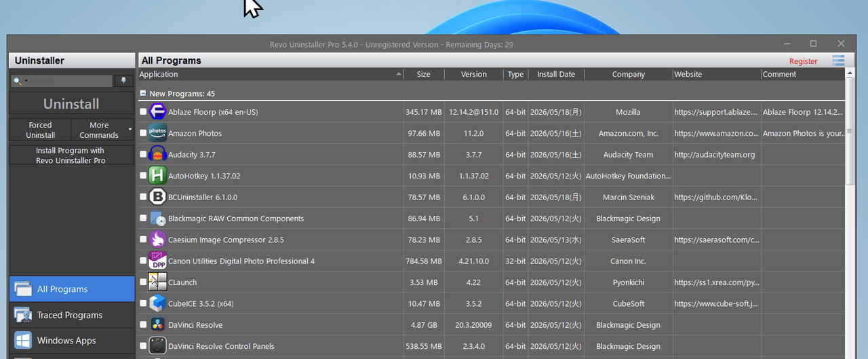Collapse the New Programs: 45 group
Screen dimensions: 868x359
click(x=142, y=94)
